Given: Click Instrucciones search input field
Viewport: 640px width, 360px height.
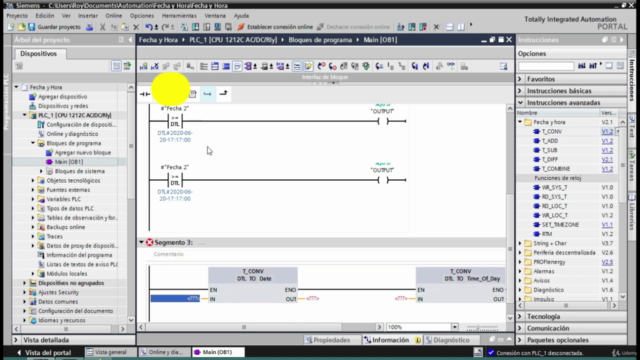Looking at the screenshot, I should [x=546, y=66].
